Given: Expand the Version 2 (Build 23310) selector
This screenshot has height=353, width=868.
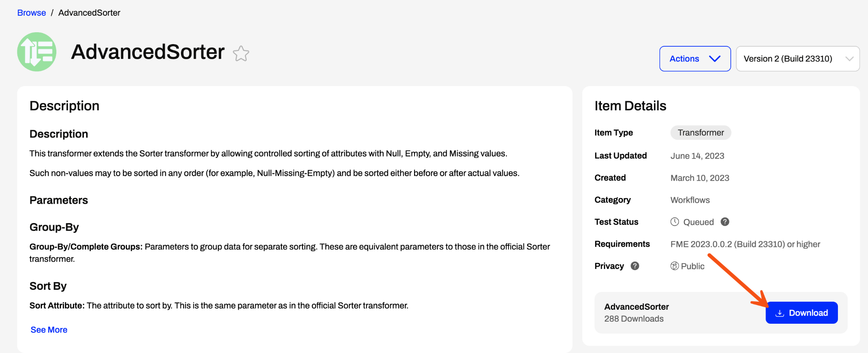Looking at the screenshot, I should point(798,59).
